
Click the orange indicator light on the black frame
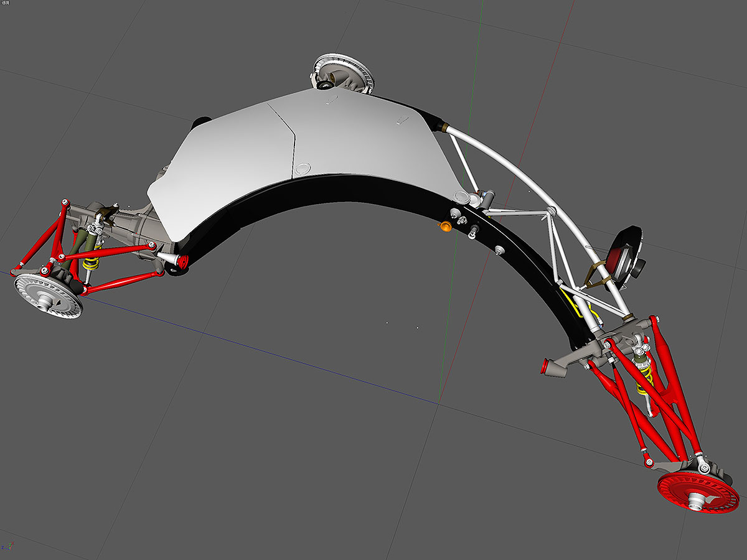(445, 226)
